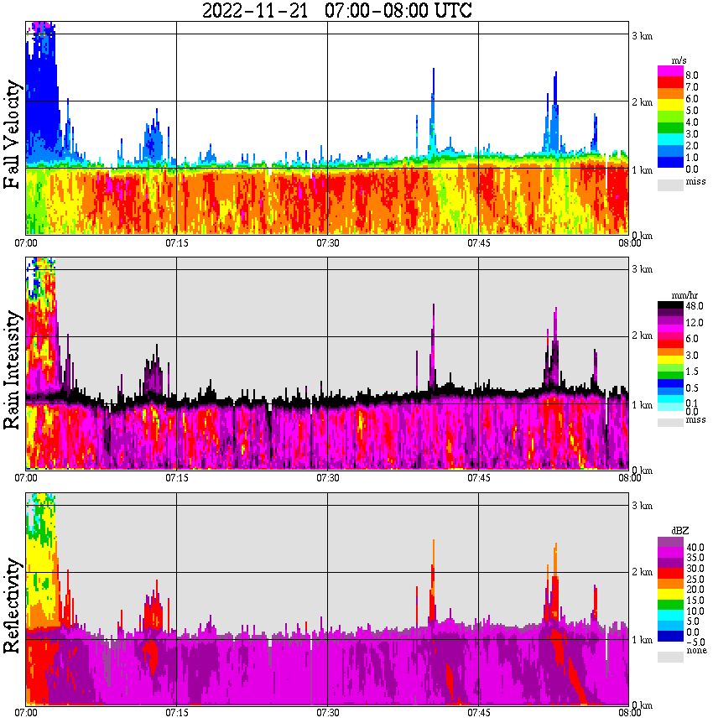Click the 07:15 tick under Fall Velocity panel
This screenshot has height=728, width=713.
click(x=177, y=243)
